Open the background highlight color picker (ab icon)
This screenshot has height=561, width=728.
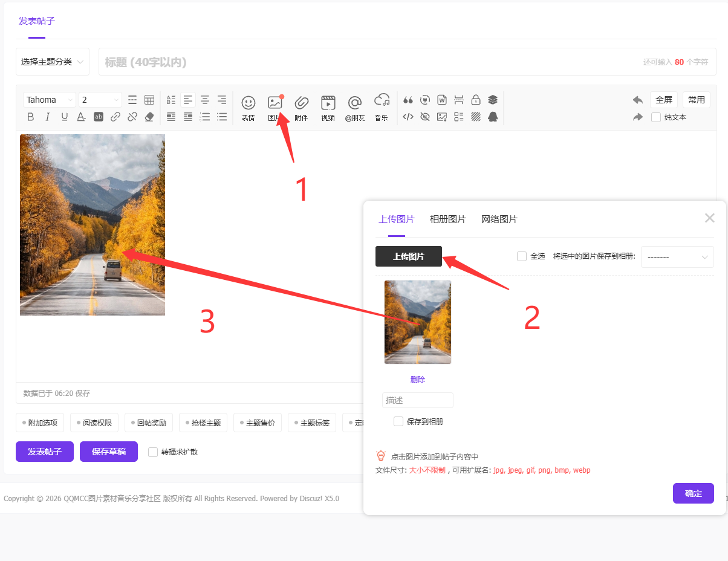(x=99, y=117)
